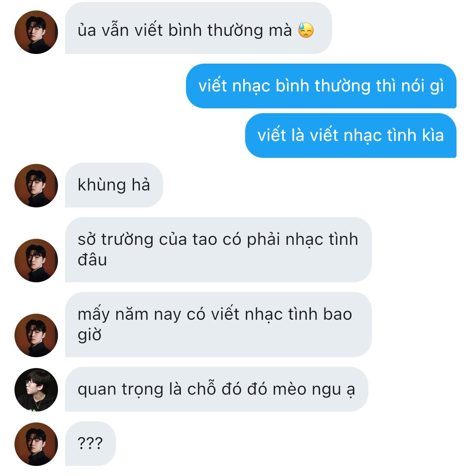Click the word "đâu" in the gray bubble
This screenshot has height=476, width=471.
92,260
